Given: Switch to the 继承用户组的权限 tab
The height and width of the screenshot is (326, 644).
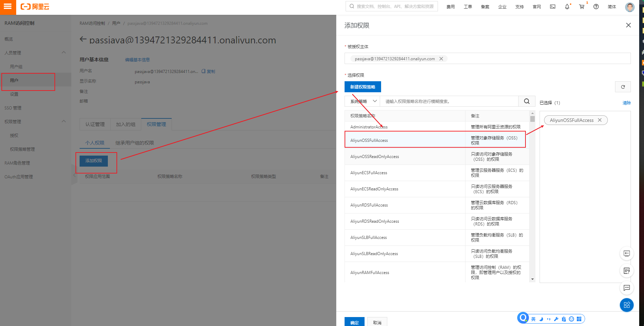Looking at the screenshot, I should click(134, 143).
